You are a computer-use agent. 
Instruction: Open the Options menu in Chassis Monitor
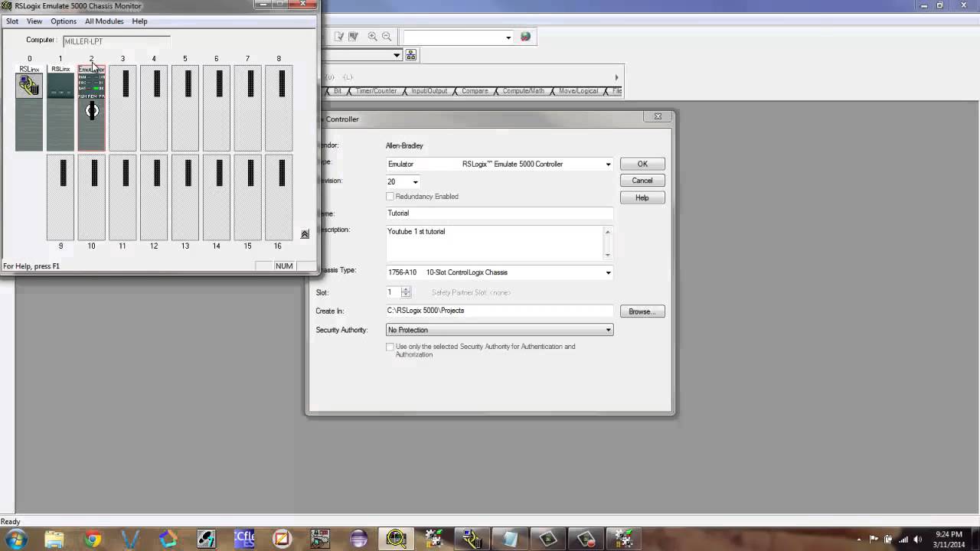(64, 21)
